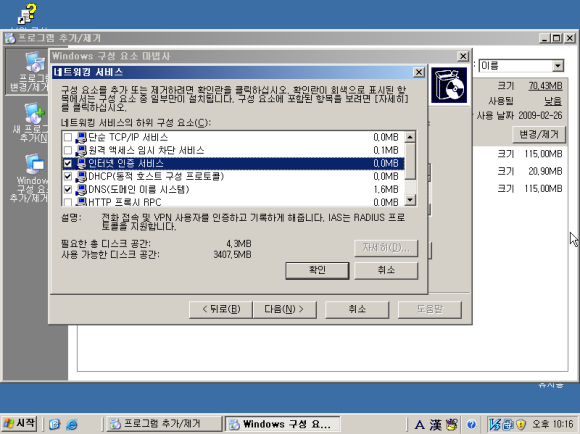Minimize the 프로그램 추가/제거 window
Viewport: 580px width, 434px height.
544,38
